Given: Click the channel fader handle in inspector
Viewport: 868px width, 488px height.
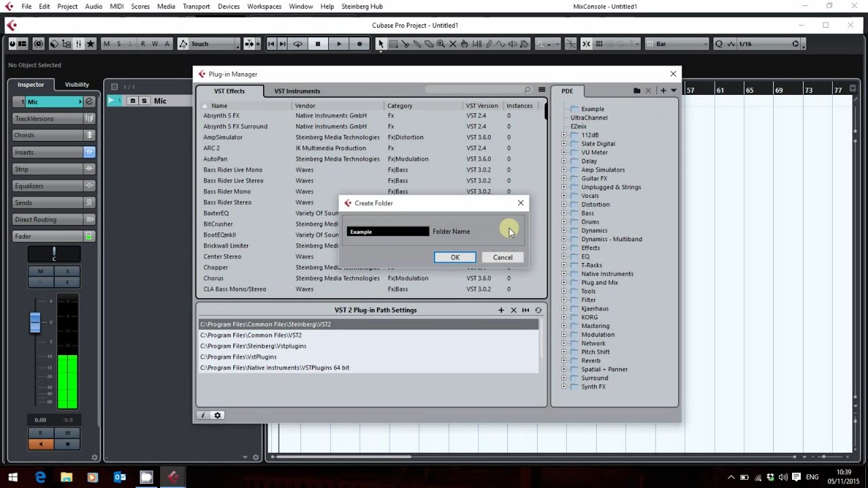Looking at the screenshot, I should click(35, 322).
